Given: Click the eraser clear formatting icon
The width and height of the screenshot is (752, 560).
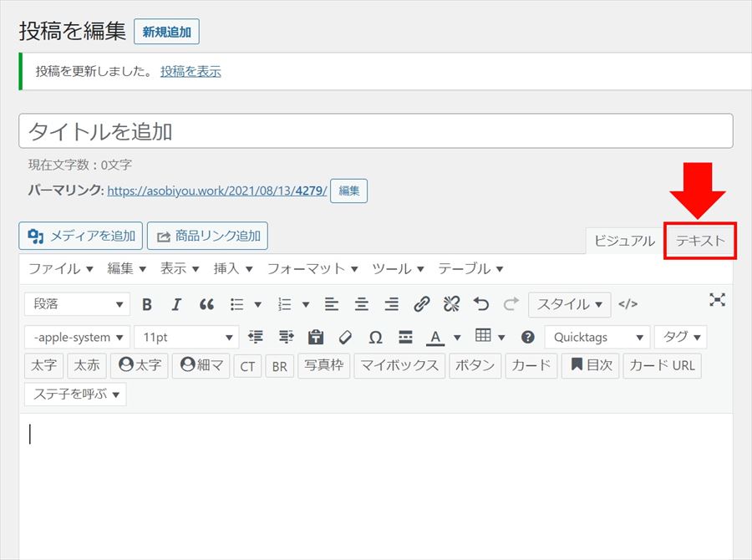Looking at the screenshot, I should tap(345, 338).
